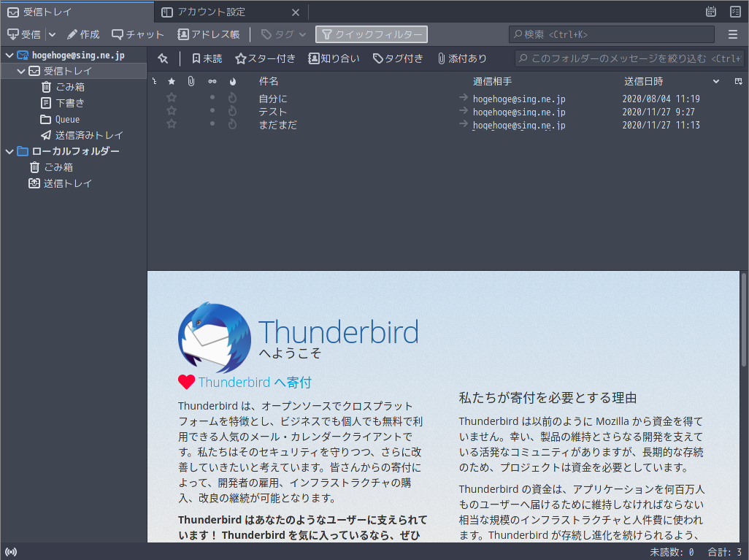Screen dimensions: 749x560
Task: Open the タグ dropdown menu
Action: pos(284,34)
